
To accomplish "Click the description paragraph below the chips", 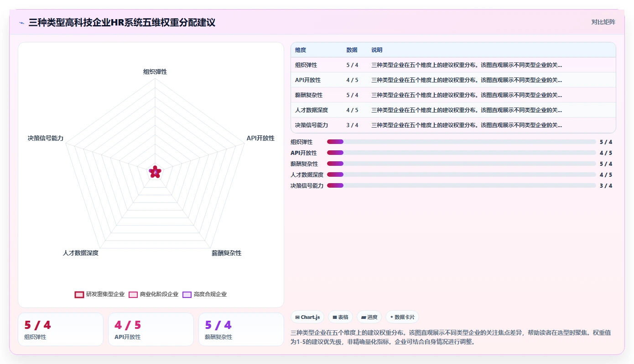I will 451,337.
